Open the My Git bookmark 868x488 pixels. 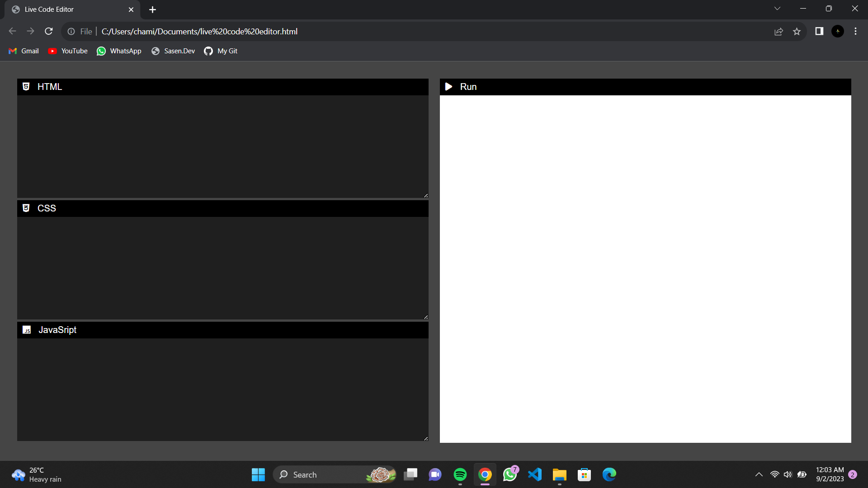point(221,51)
